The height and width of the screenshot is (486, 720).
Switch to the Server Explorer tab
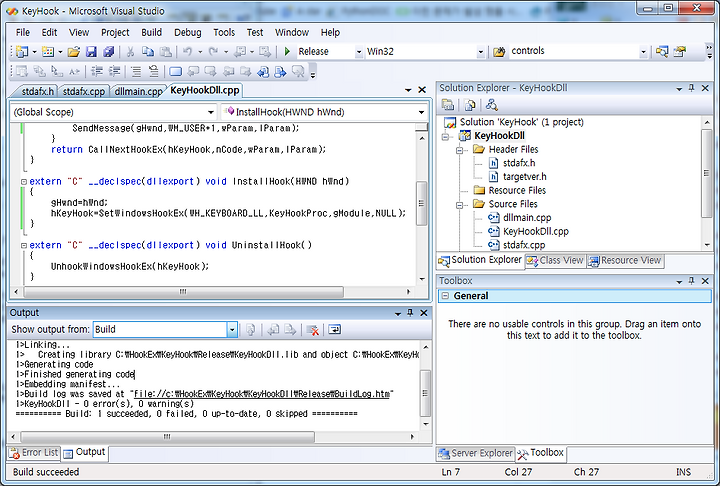coord(475,453)
